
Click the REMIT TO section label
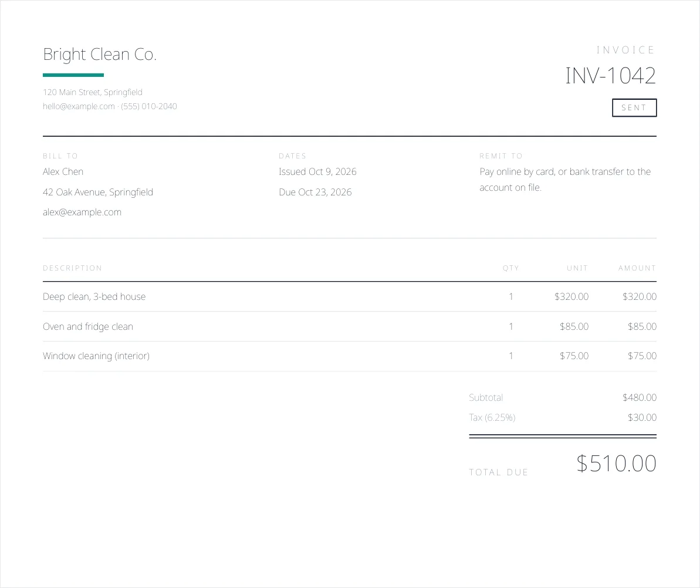coord(501,156)
